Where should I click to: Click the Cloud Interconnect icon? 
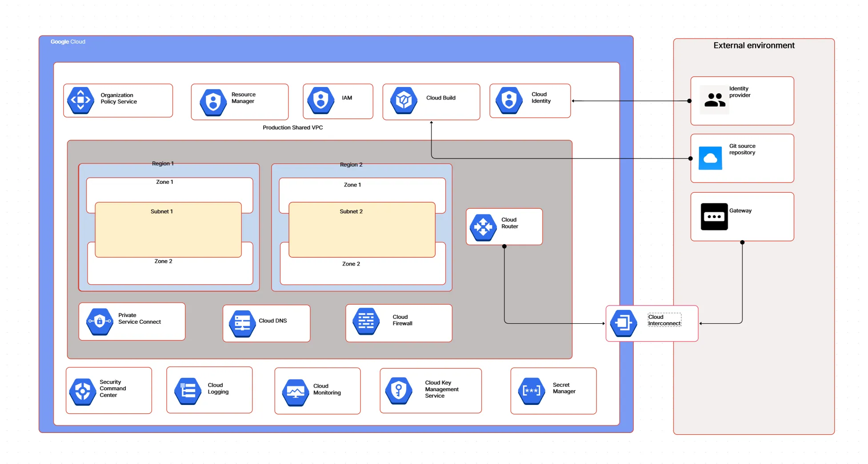point(623,323)
